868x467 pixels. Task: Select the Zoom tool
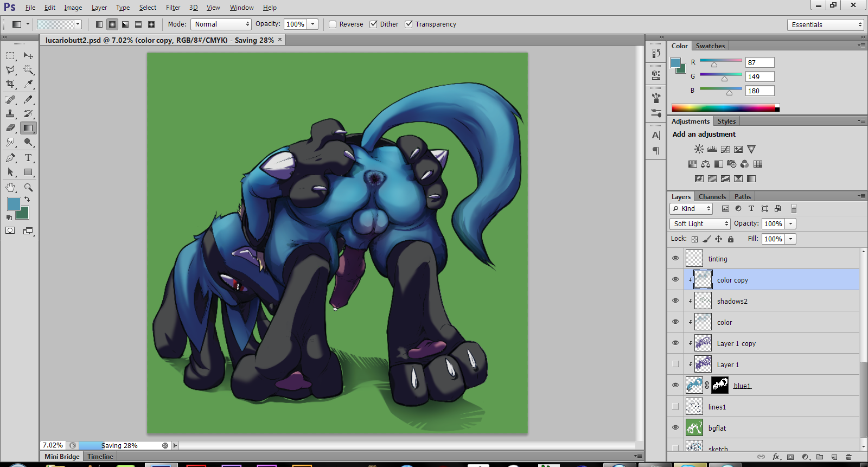coord(28,188)
